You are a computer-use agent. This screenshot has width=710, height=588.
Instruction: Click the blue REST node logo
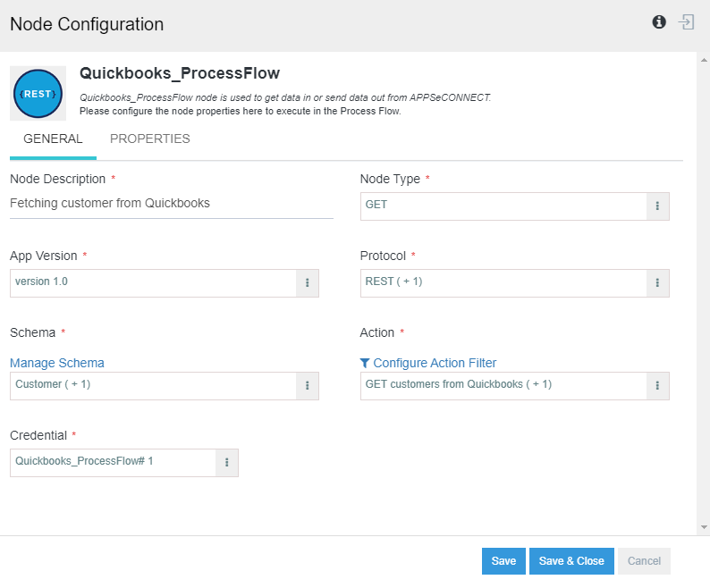38,93
